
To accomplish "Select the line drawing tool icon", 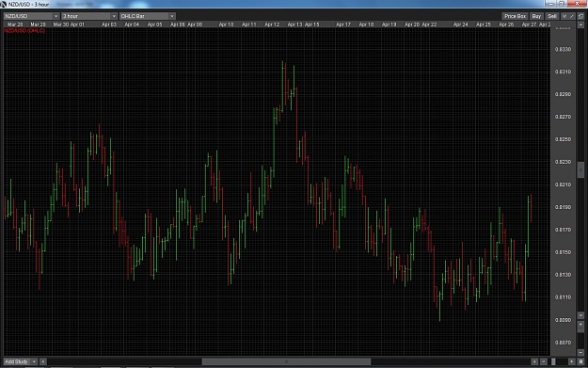I will 572,16.
